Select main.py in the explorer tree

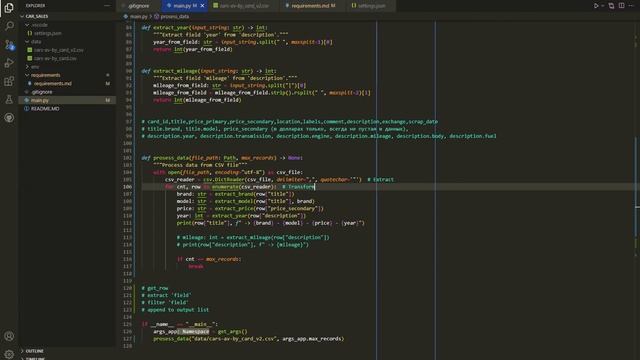(40, 100)
